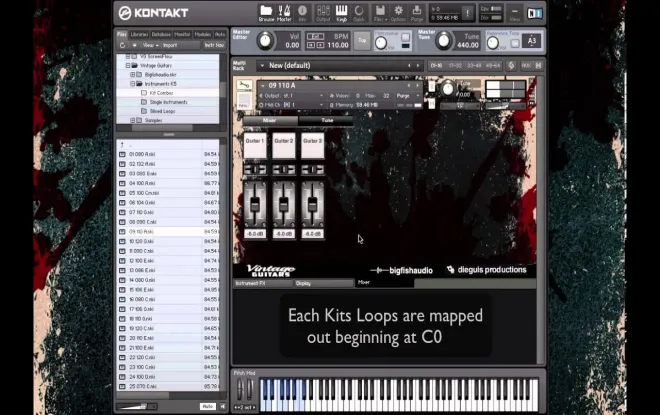
Task: Open the Master editor icon
Action: 284,13
